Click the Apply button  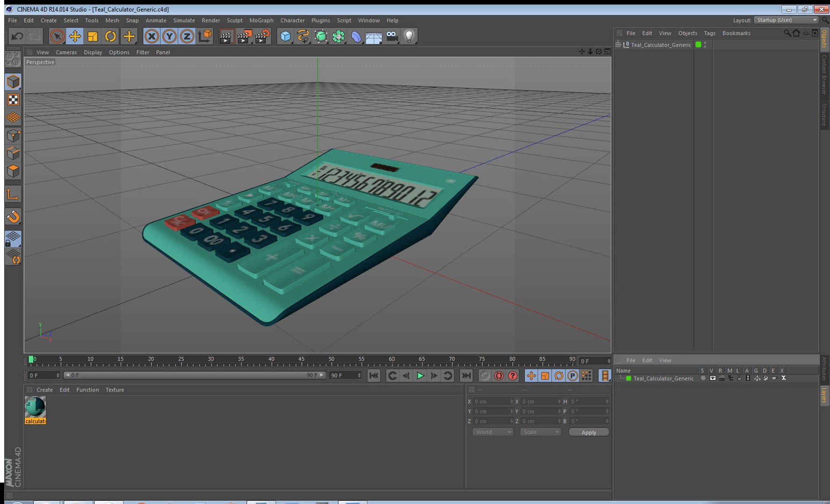click(x=589, y=433)
